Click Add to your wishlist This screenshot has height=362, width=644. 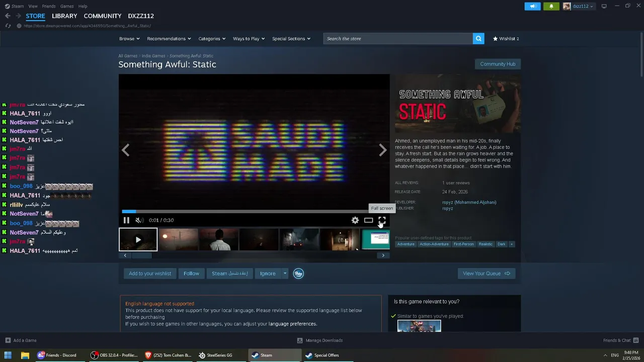[x=150, y=274]
